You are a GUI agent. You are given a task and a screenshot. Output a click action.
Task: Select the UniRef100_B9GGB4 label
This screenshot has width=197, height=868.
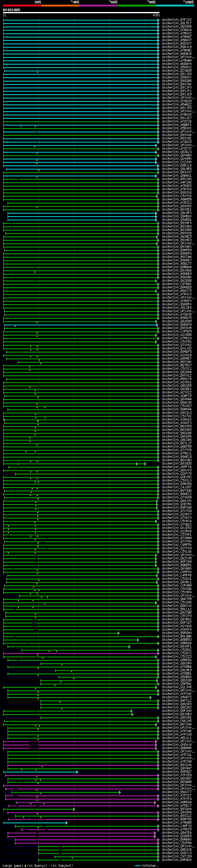[x=176, y=81]
